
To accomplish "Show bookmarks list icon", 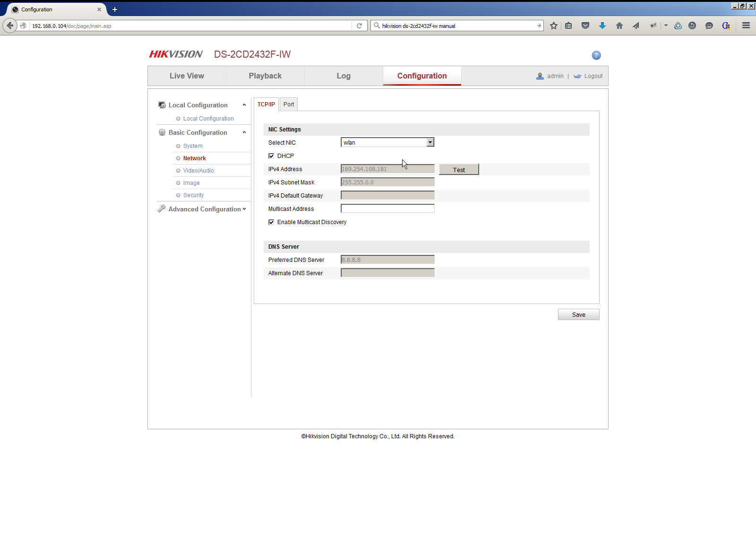I will [x=568, y=26].
